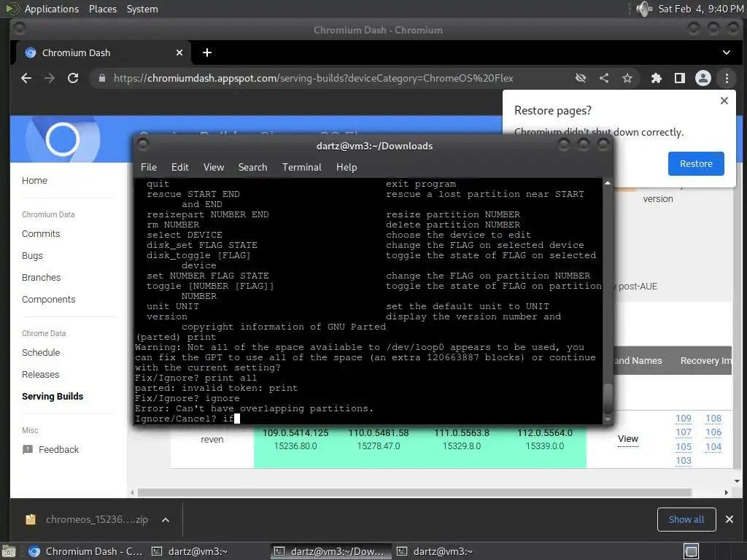Open the terminal Help menu
This screenshot has width=747, height=560.
point(347,167)
